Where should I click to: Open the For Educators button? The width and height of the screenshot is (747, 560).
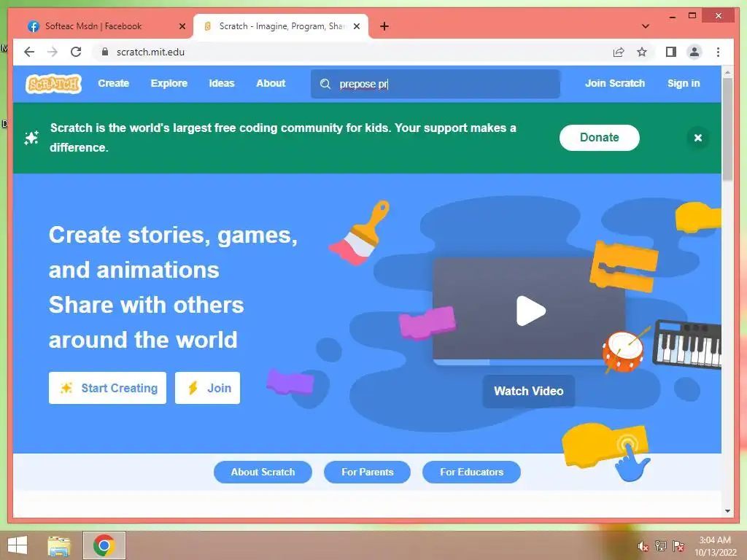(x=471, y=472)
